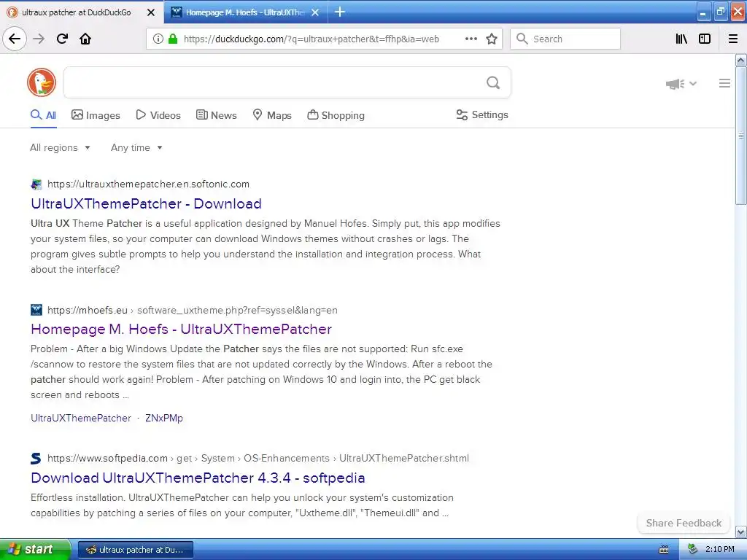Expand the All regions filter
This screenshot has height=560, width=747.
60,147
